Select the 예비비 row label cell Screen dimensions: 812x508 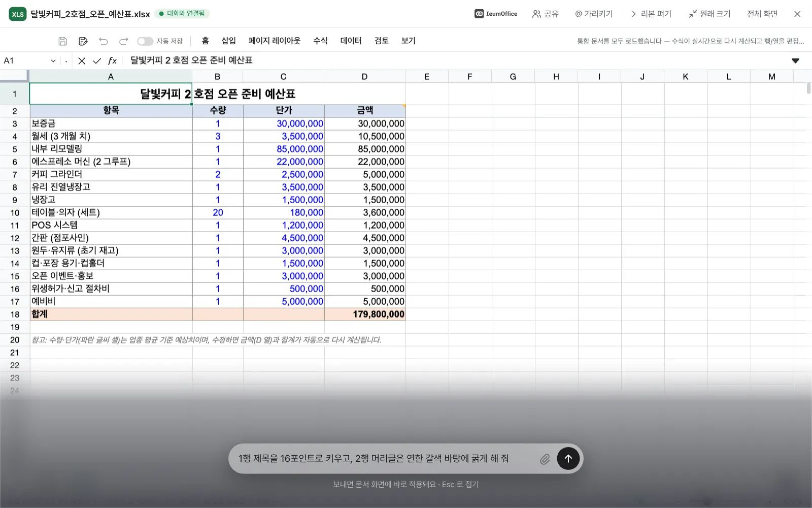tap(111, 301)
